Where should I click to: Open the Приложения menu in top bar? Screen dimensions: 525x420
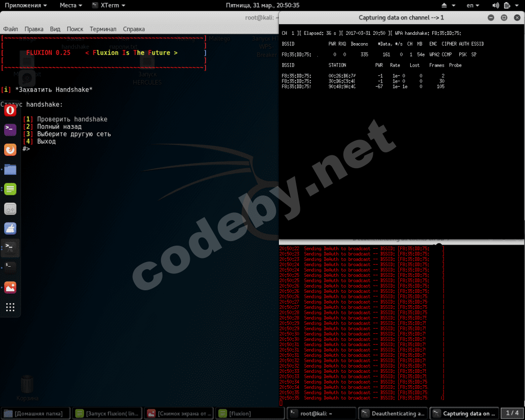click(26, 5)
